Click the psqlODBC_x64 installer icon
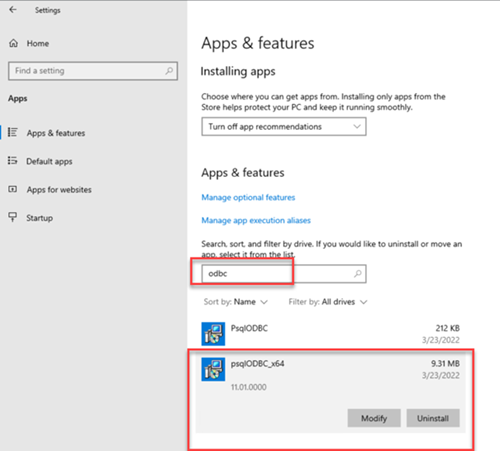The image size is (500, 451). (213, 369)
